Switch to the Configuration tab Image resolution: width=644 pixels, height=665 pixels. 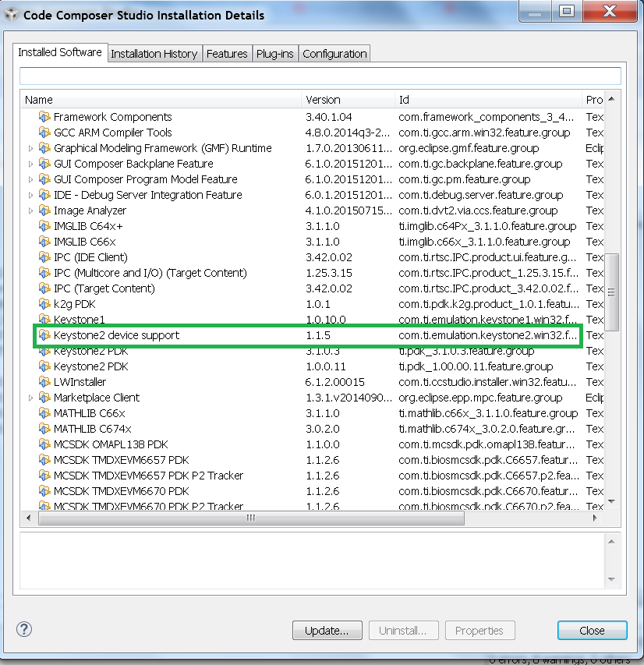pyautogui.click(x=334, y=54)
